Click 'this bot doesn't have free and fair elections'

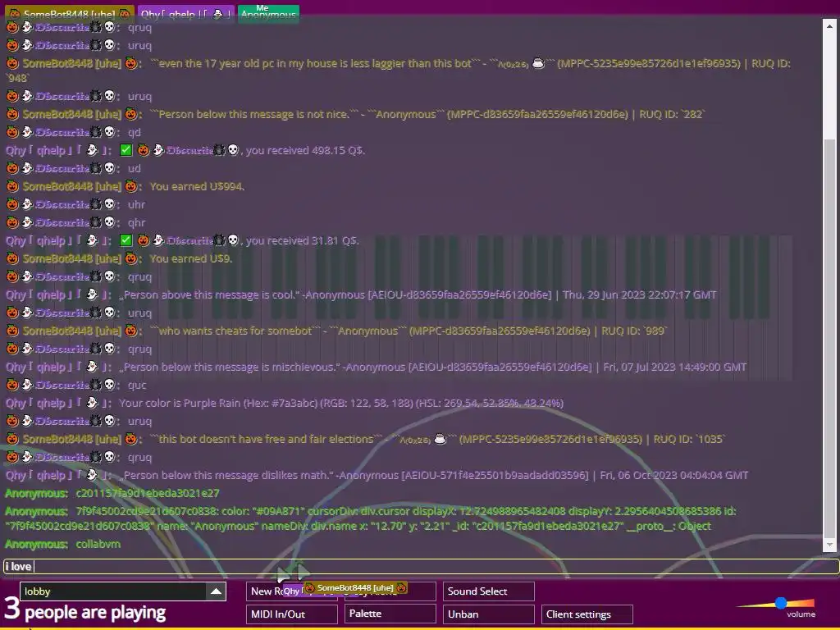(267, 440)
